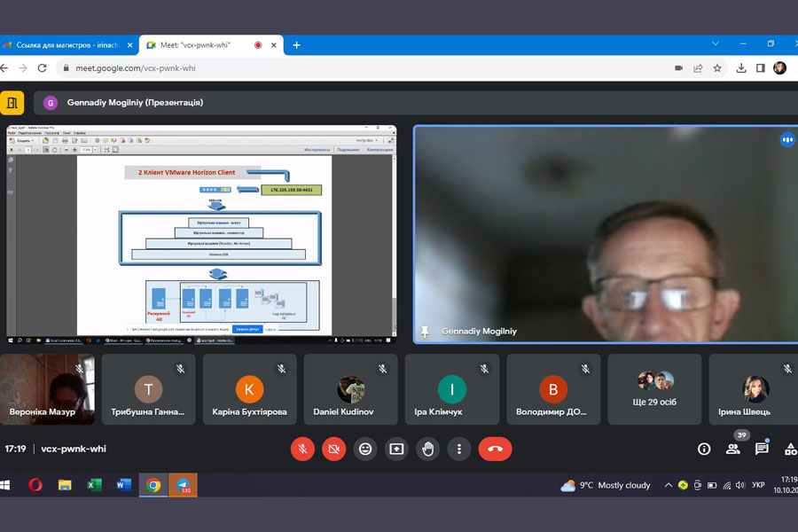798x532 pixels.
Task: Open the three-dot more options menu
Action: pyautogui.click(x=459, y=449)
